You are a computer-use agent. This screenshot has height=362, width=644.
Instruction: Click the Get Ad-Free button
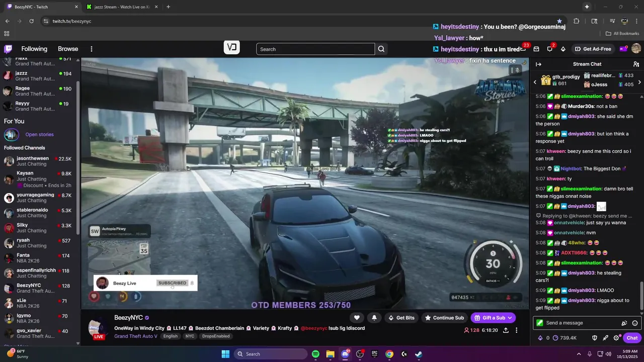(593, 49)
